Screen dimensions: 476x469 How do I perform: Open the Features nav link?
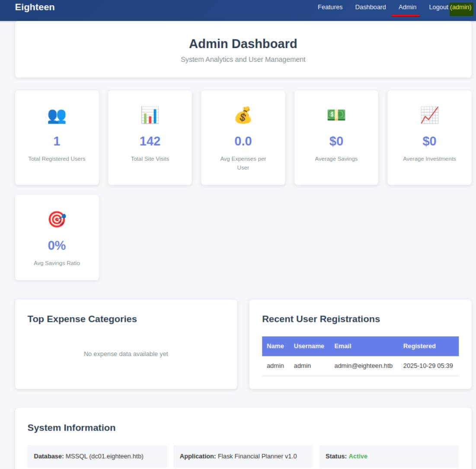[330, 7]
